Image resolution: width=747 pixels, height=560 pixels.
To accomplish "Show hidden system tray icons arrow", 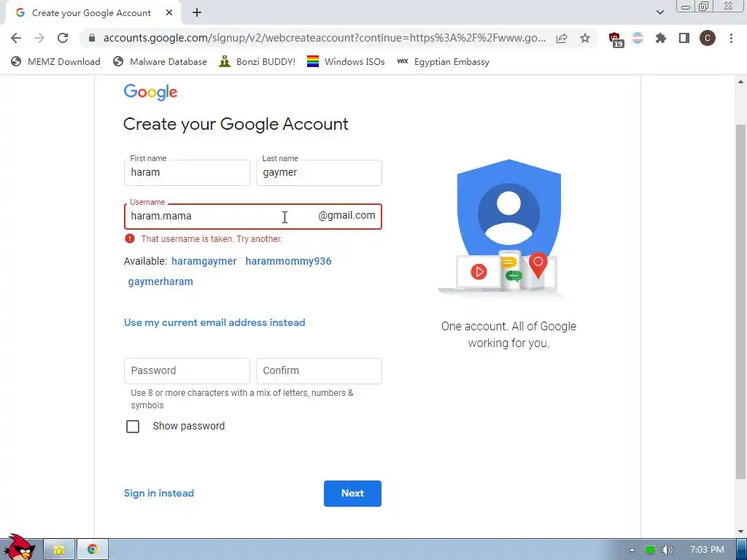I will (x=632, y=550).
